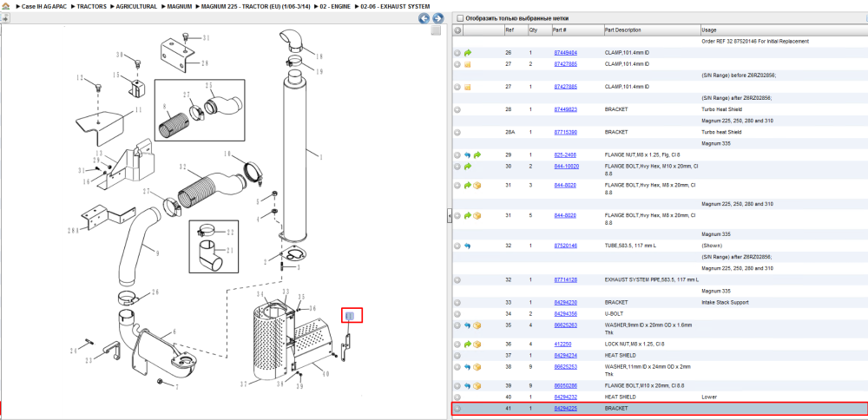
Task: Select 'Intake Stack Support' usage text
Action: (724, 303)
